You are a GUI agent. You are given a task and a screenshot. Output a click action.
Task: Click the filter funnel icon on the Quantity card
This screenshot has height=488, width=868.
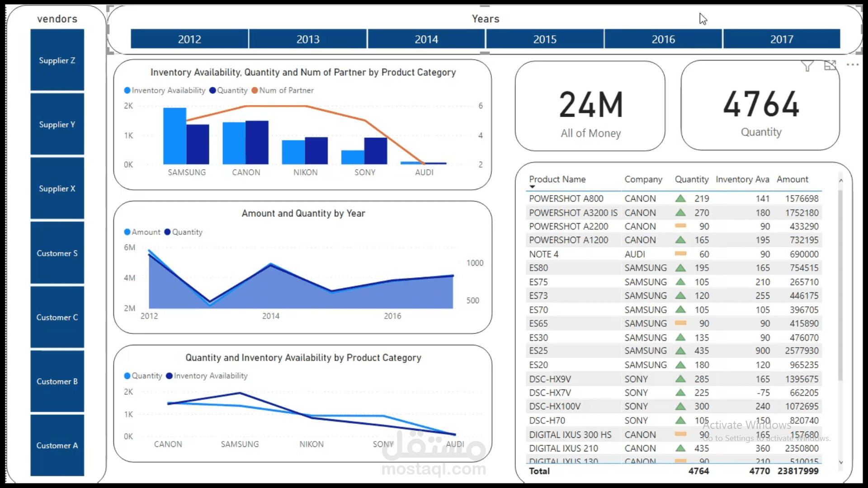[807, 66]
